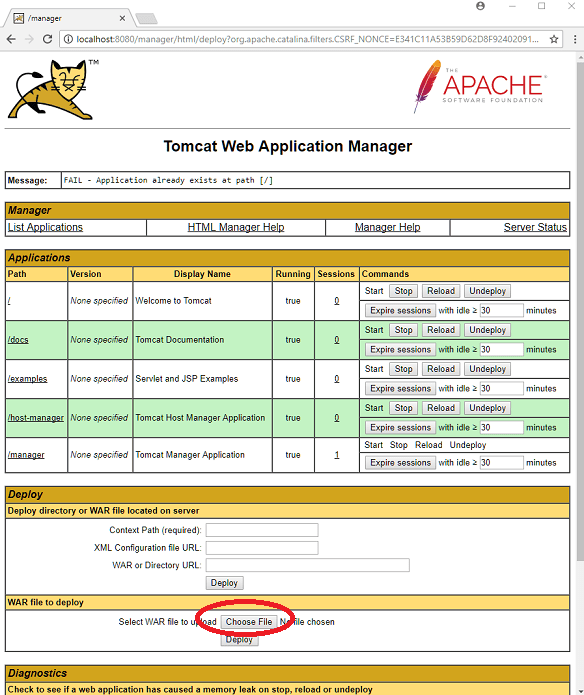Click the Apache Software Foundation logo
584x695 pixels.
coord(480,86)
